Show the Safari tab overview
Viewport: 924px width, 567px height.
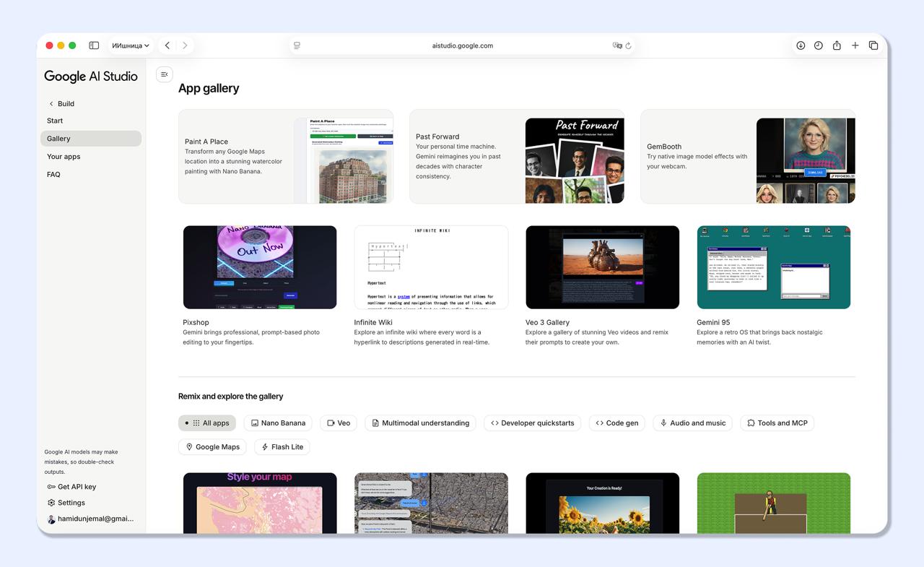coord(873,46)
